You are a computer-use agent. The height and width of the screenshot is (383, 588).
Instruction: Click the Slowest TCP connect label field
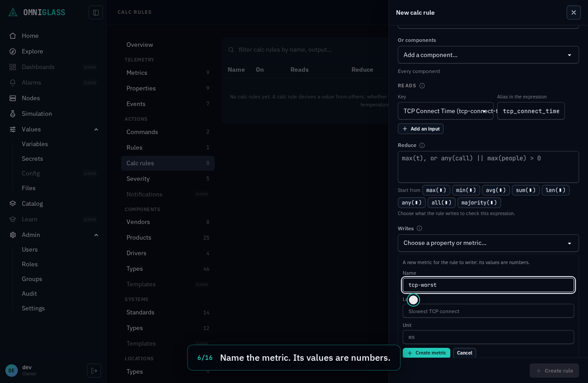(488, 311)
